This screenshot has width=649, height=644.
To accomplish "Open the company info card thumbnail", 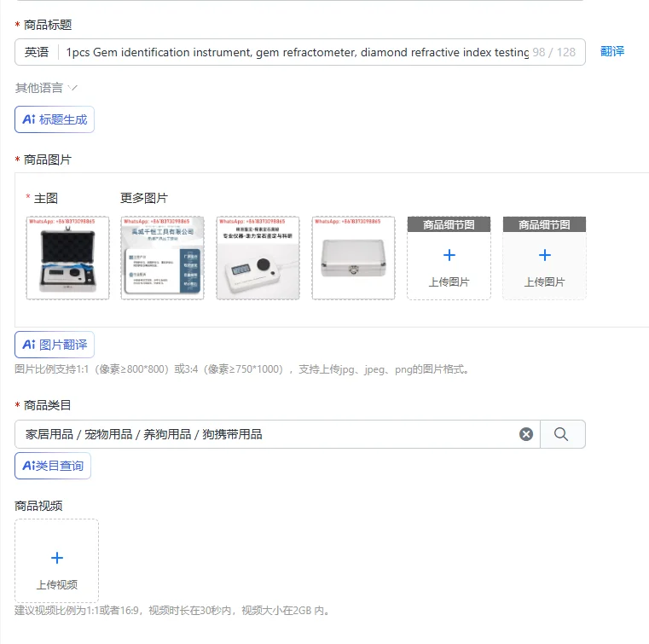I will pos(163,258).
